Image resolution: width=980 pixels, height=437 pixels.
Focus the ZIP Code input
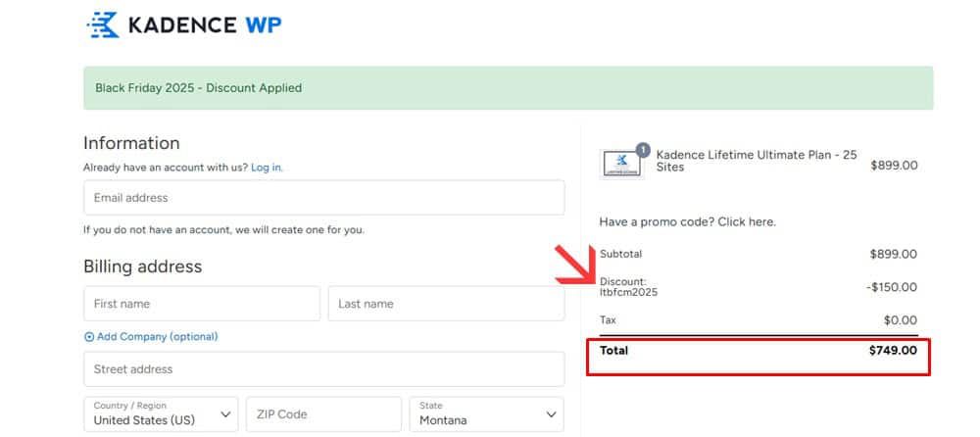point(323,414)
